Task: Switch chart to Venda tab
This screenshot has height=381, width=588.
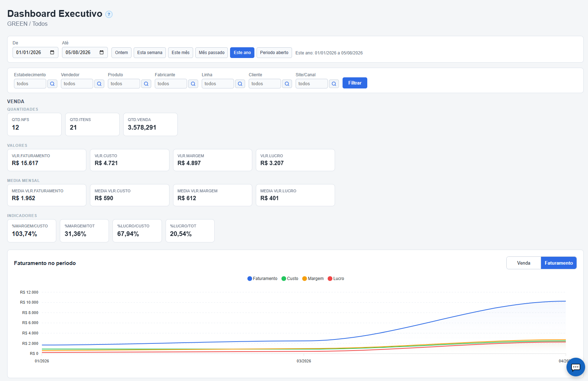Action: 524,263
